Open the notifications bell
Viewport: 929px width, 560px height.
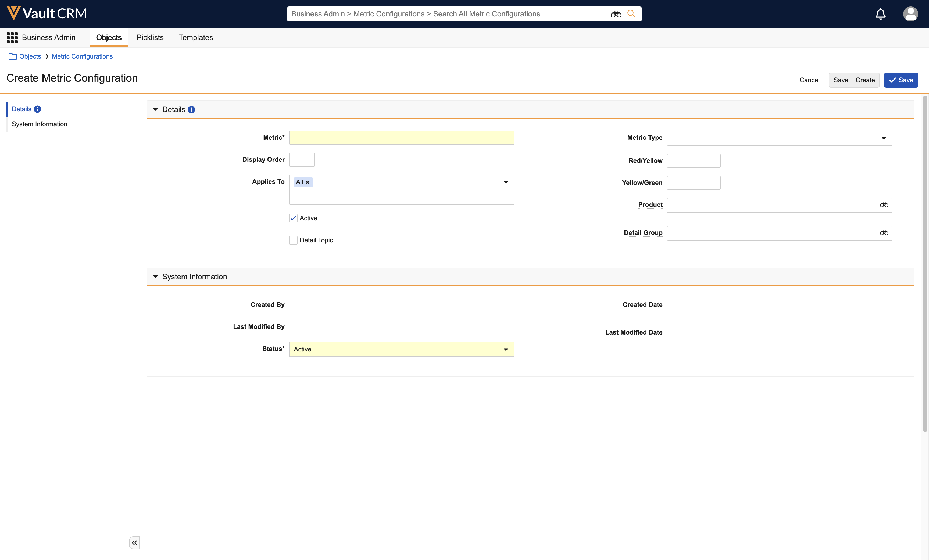point(880,14)
